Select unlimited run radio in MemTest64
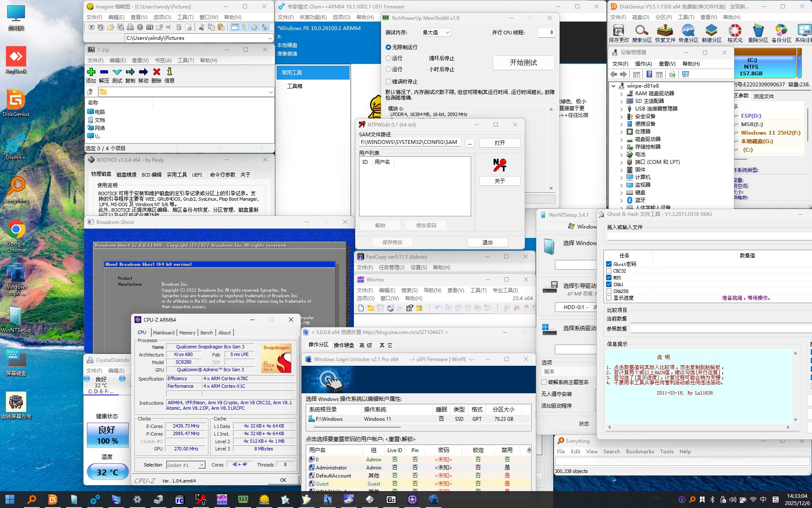 tap(388, 47)
